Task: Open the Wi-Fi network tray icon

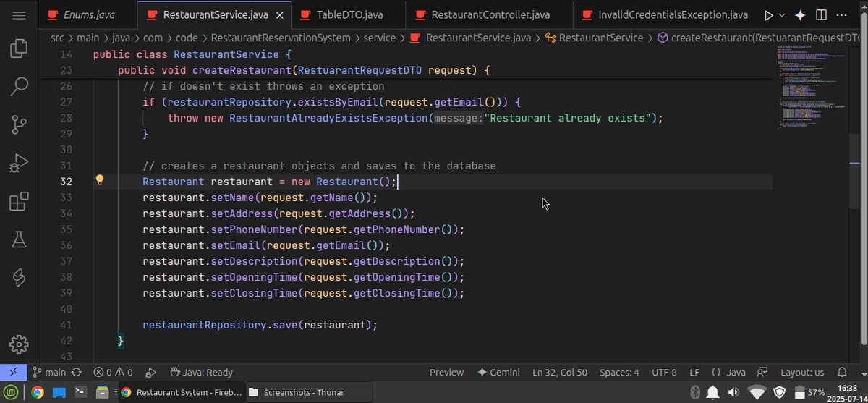Action: 757,392
